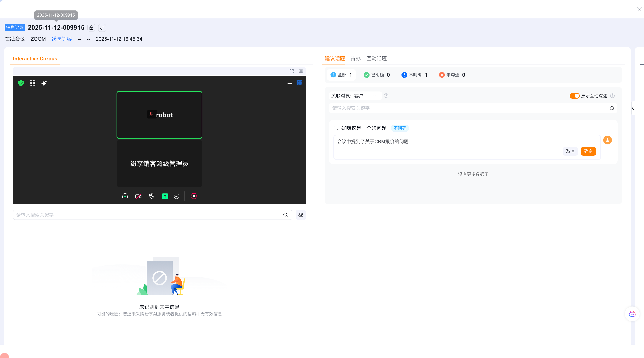The height and width of the screenshot is (358, 644).
Task: Switch to the 互动话题 tab
Action: click(376, 58)
